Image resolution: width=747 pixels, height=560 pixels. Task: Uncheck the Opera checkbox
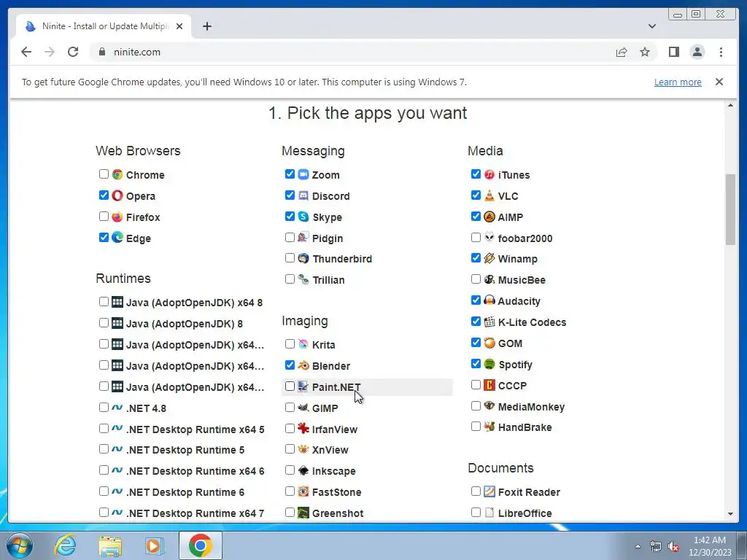[x=104, y=195]
